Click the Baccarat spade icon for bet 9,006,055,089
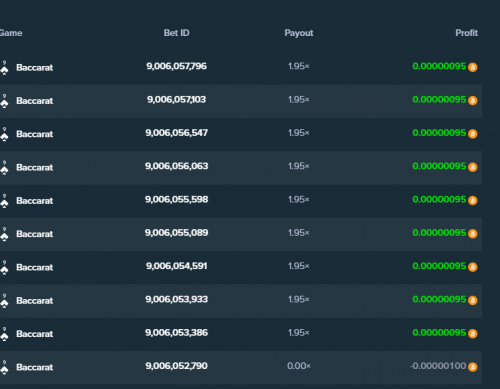 (4, 234)
